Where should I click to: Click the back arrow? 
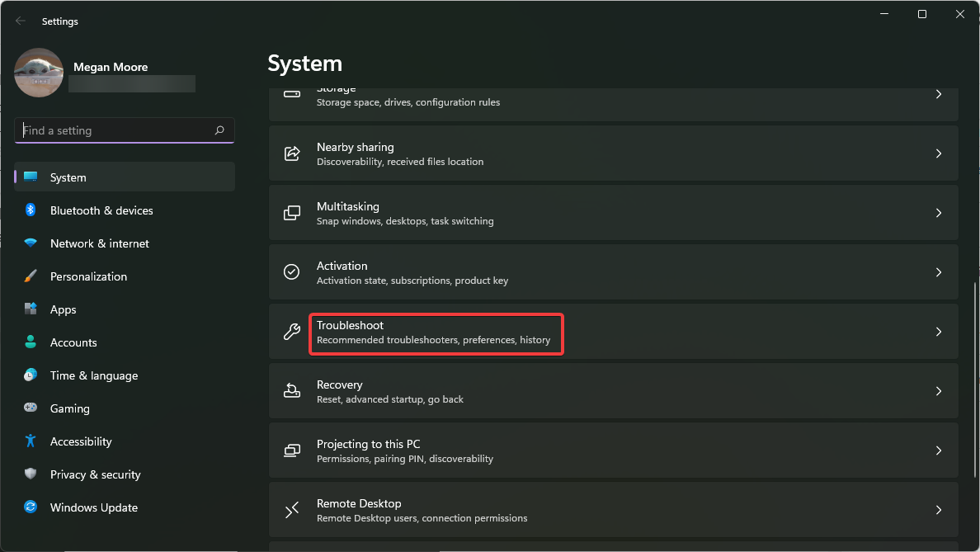coord(20,21)
